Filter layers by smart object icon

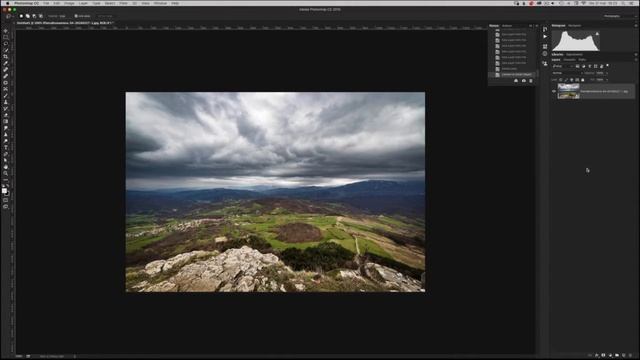602,66
